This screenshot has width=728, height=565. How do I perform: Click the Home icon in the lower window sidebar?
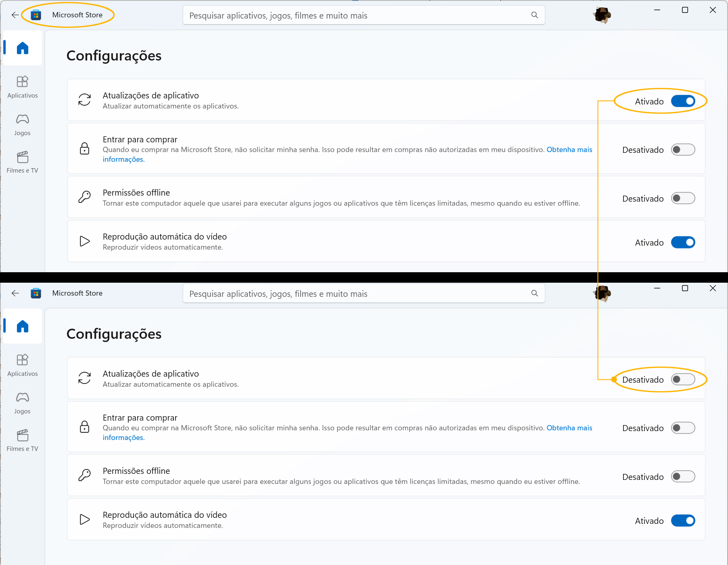point(23,326)
